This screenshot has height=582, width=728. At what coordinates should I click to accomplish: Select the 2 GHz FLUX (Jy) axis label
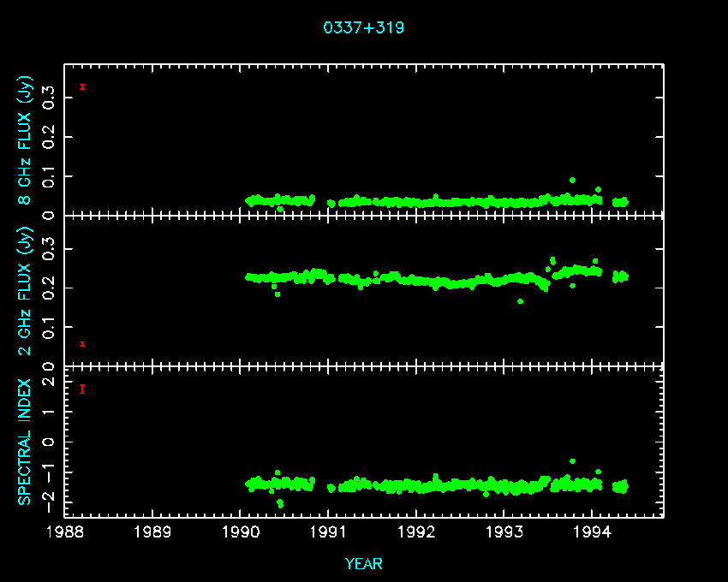click(x=27, y=291)
